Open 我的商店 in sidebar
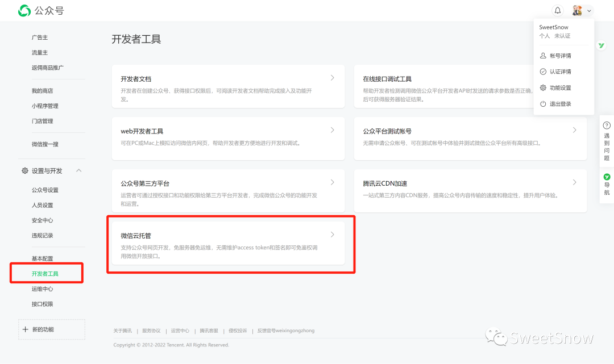 (42, 91)
